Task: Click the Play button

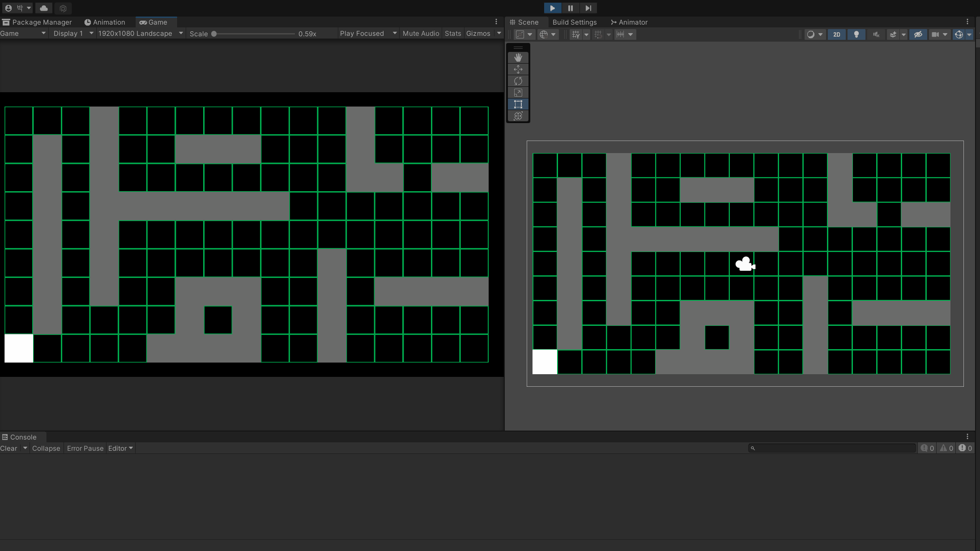Action: click(552, 8)
